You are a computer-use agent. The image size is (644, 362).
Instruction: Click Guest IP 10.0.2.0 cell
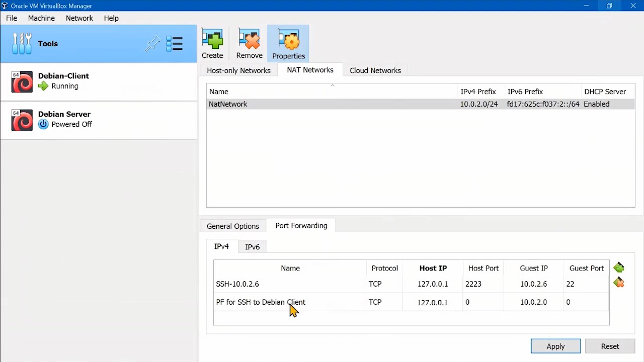[x=533, y=302]
